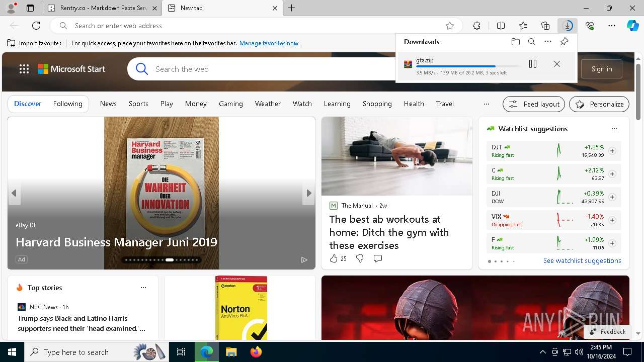
Task: Open the Favorites star list
Action: [523, 26]
